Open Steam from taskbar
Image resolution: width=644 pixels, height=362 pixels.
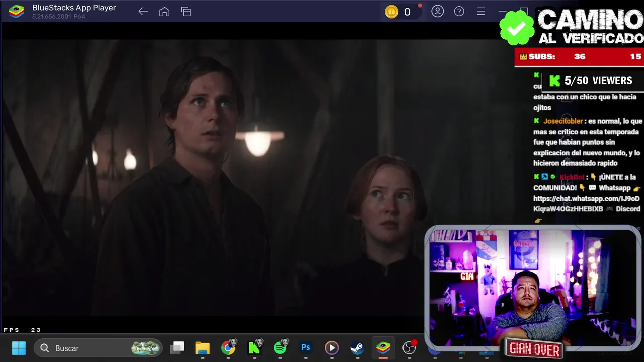pyautogui.click(x=357, y=348)
